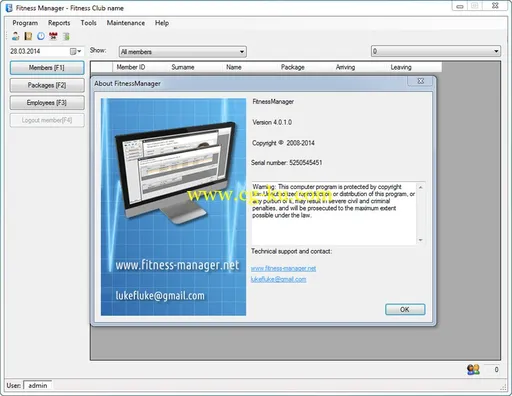Click the Members [F1] button
This screenshot has width=512, height=396.
click(47, 68)
